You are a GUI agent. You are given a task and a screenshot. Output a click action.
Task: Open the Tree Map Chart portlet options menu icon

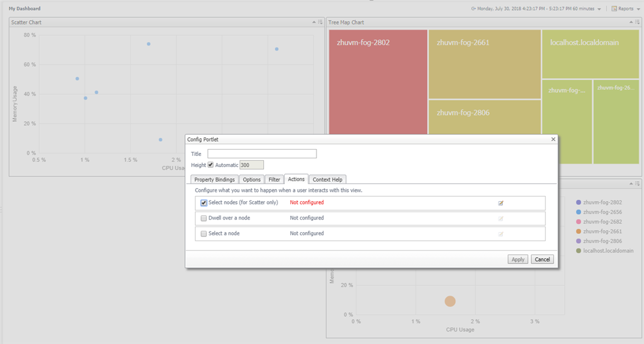tap(637, 22)
